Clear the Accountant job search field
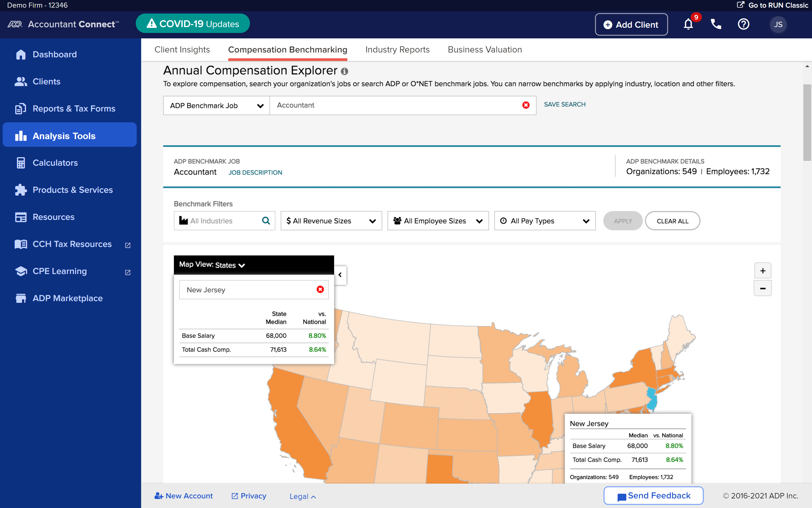812x508 pixels. (526, 105)
